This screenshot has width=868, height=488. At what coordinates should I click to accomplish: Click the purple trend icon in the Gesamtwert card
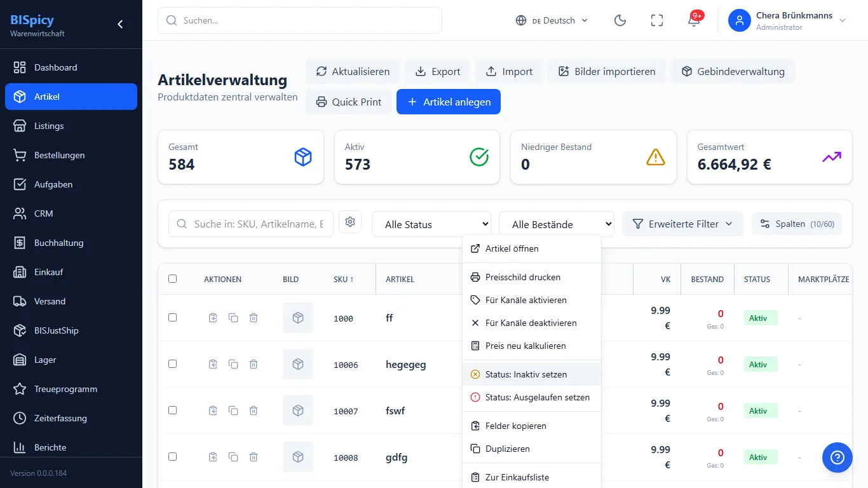(x=832, y=157)
